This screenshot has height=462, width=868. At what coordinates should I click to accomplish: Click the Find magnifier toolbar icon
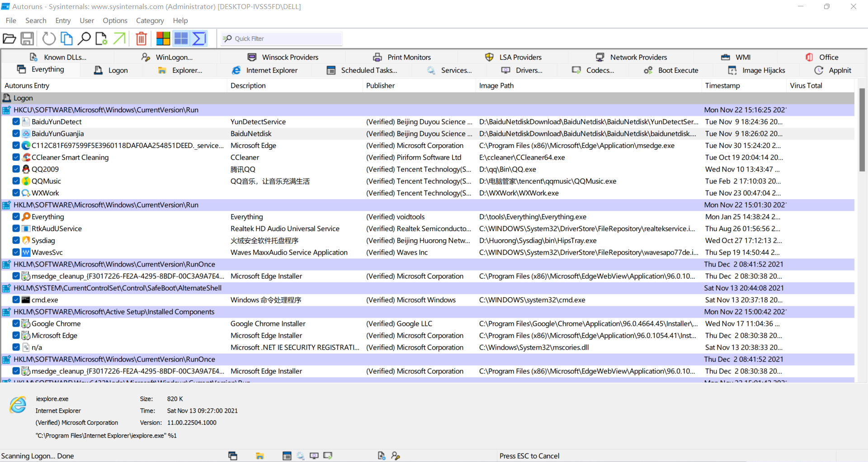pyautogui.click(x=84, y=39)
